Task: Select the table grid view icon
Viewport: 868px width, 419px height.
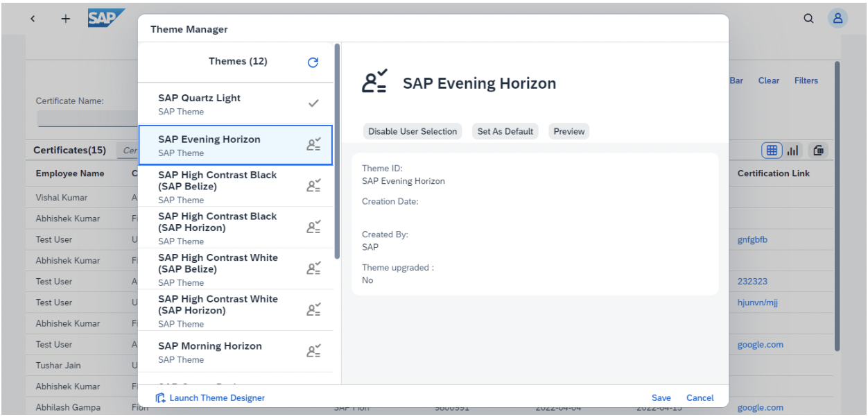Action: click(x=772, y=150)
